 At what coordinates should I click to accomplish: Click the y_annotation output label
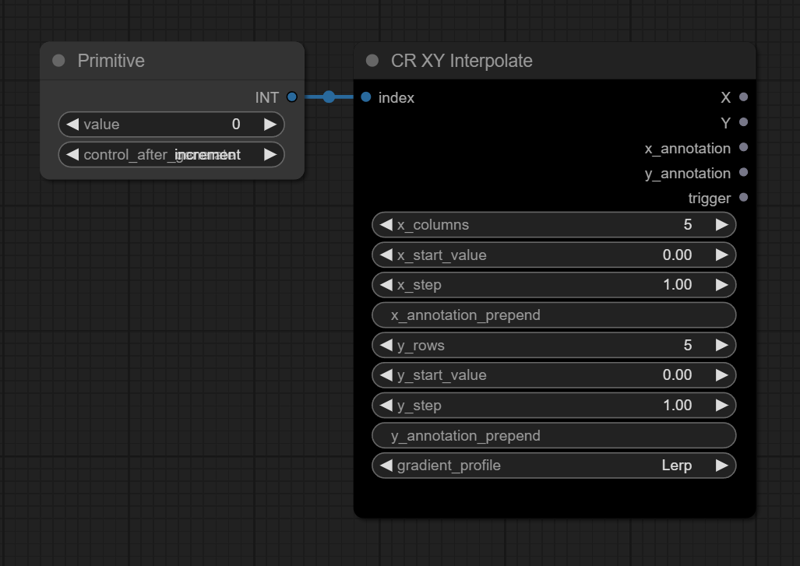pos(688,174)
